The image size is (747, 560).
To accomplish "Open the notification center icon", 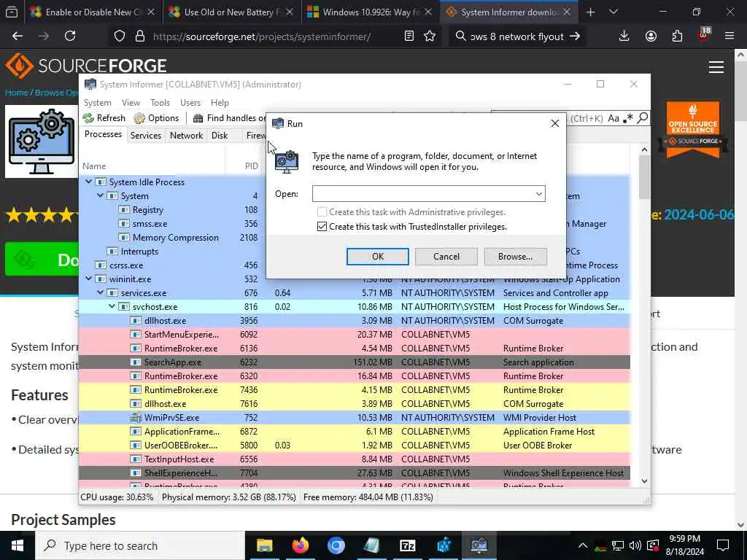I will 723,545.
